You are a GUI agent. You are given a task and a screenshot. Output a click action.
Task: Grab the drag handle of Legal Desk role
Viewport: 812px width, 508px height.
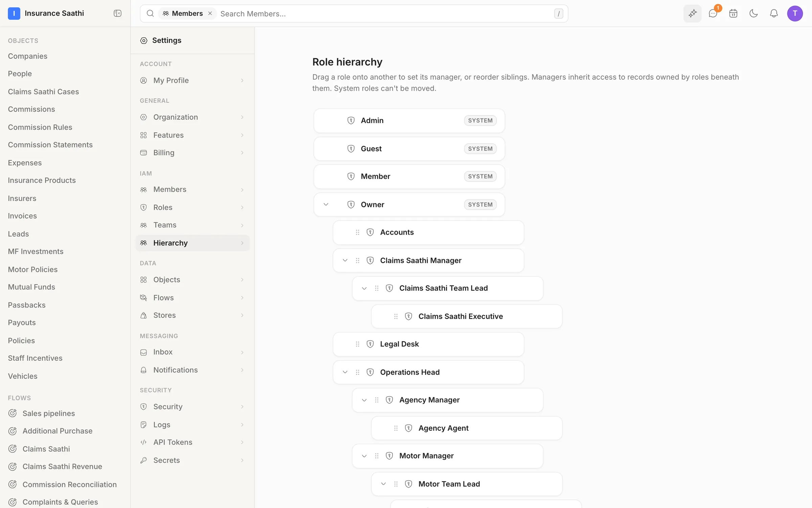click(358, 344)
